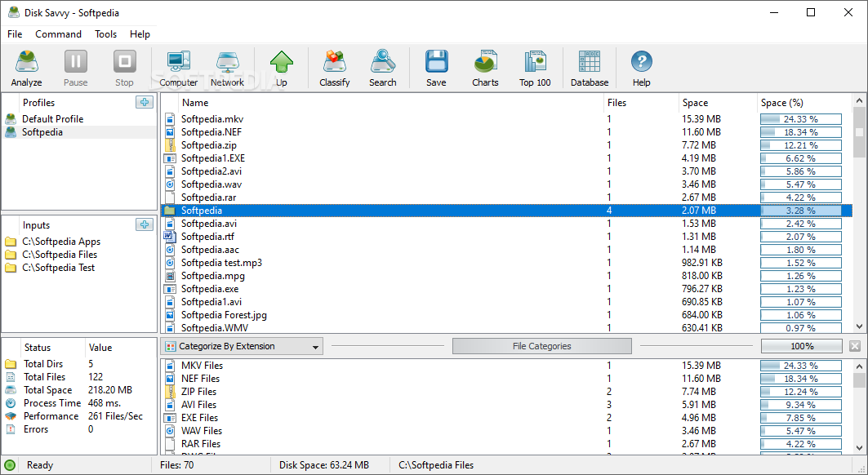Click the Total Space status row
Screen dimensions: 868x475
pos(79,390)
